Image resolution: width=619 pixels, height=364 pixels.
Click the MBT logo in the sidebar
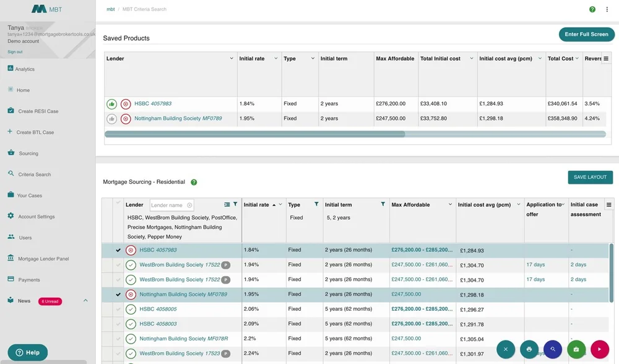pos(46,9)
